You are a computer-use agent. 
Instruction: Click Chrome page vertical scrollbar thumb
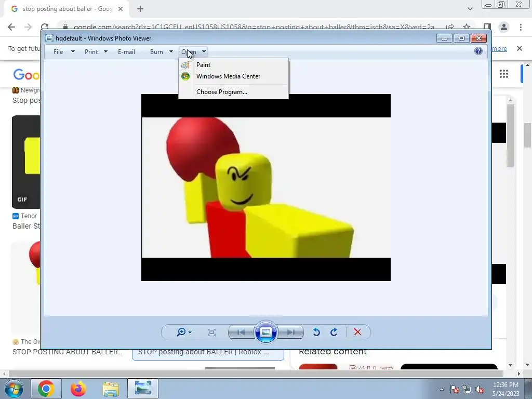(527, 135)
